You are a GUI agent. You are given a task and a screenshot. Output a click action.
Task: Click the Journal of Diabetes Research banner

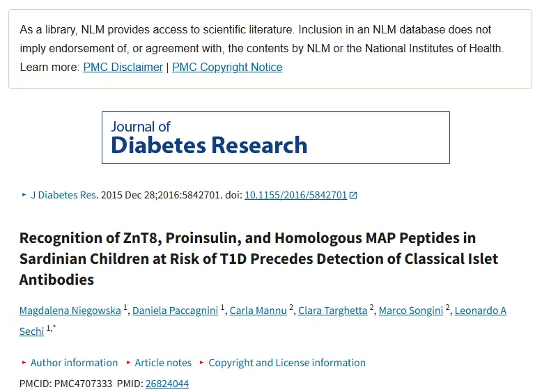click(x=275, y=137)
